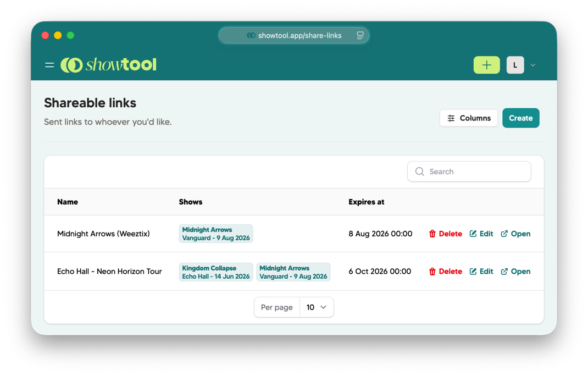Viewport: 588px width, 376px height.
Task: Click the Create button
Action: pyautogui.click(x=520, y=118)
